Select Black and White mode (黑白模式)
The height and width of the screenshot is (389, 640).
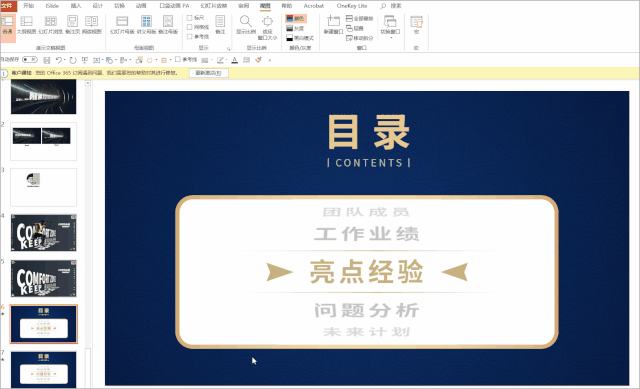pos(300,38)
